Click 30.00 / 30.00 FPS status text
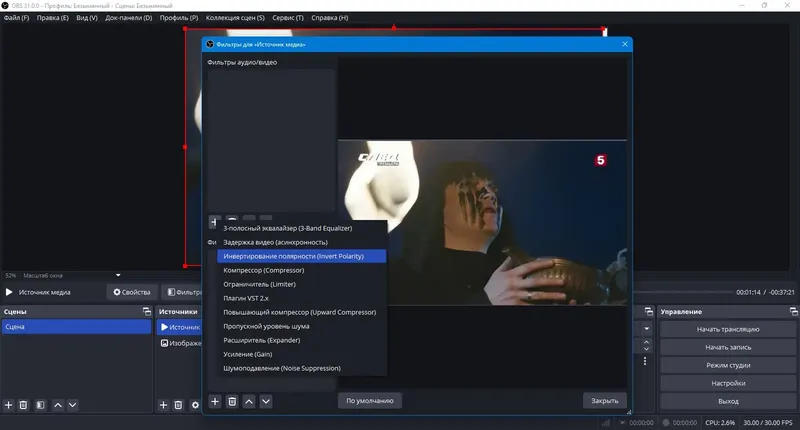This screenshot has width=800, height=430. tap(767, 423)
